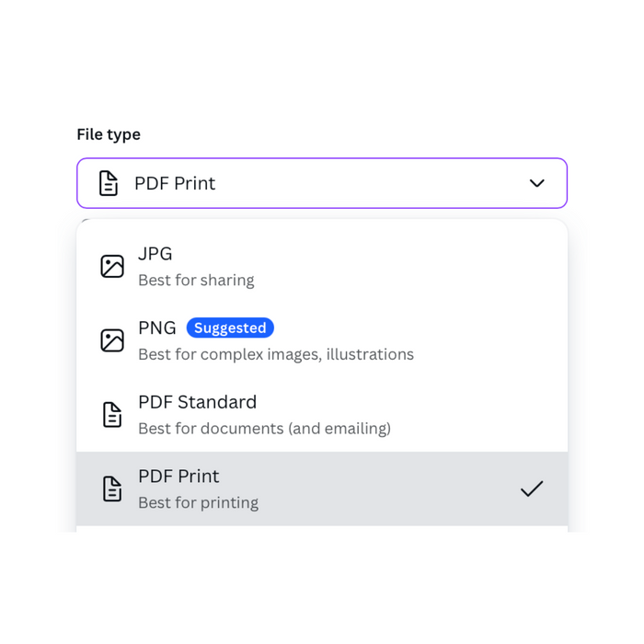Click the PNG image icon

pyautogui.click(x=112, y=340)
